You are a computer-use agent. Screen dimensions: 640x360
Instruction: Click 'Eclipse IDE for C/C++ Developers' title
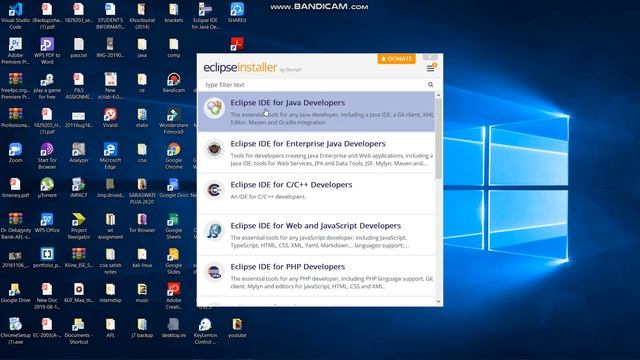[x=291, y=184]
